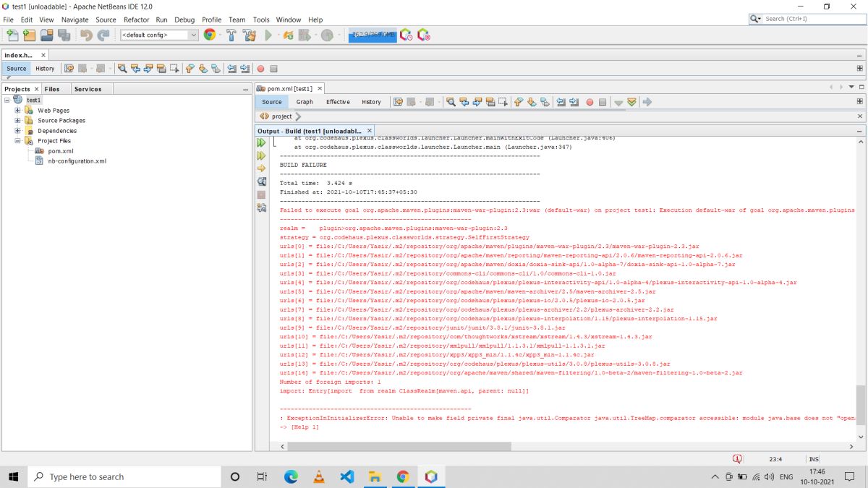
Task: Go to previous bookmark in pom.xml toolbar
Action: click(x=519, y=102)
